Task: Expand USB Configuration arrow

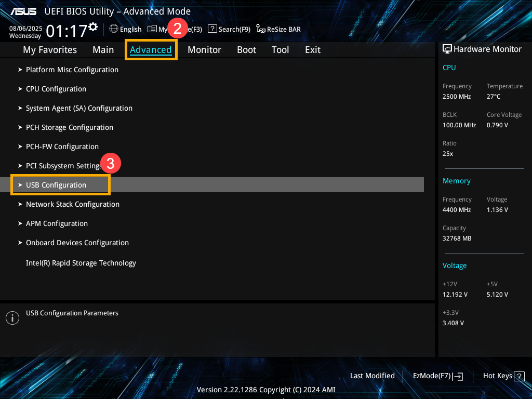Action: [20, 185]
